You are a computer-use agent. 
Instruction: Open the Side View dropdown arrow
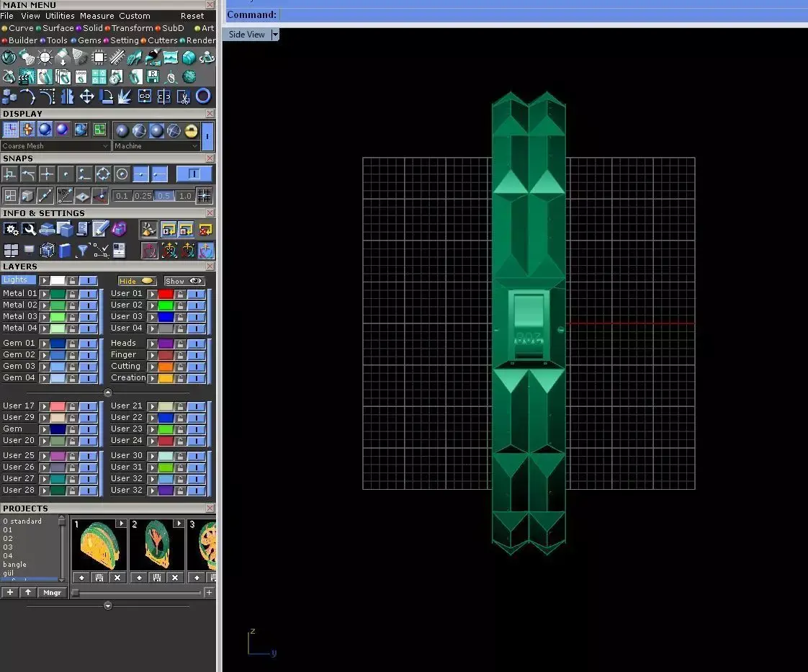275,35
